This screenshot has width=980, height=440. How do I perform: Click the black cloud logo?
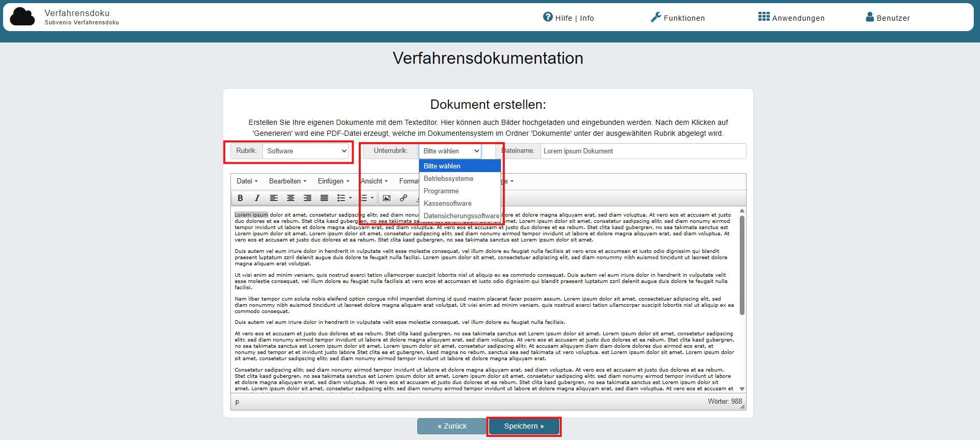coord(22,17)
